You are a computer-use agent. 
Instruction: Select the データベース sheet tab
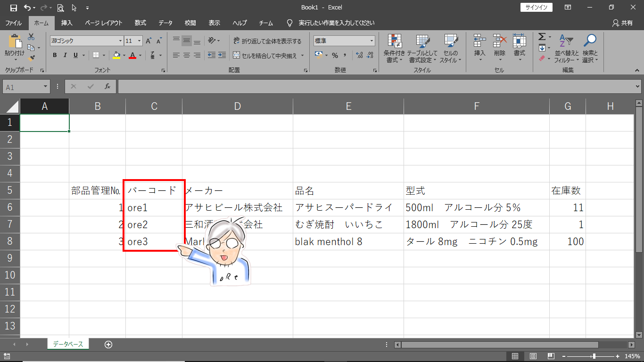[x=68, y=345]
